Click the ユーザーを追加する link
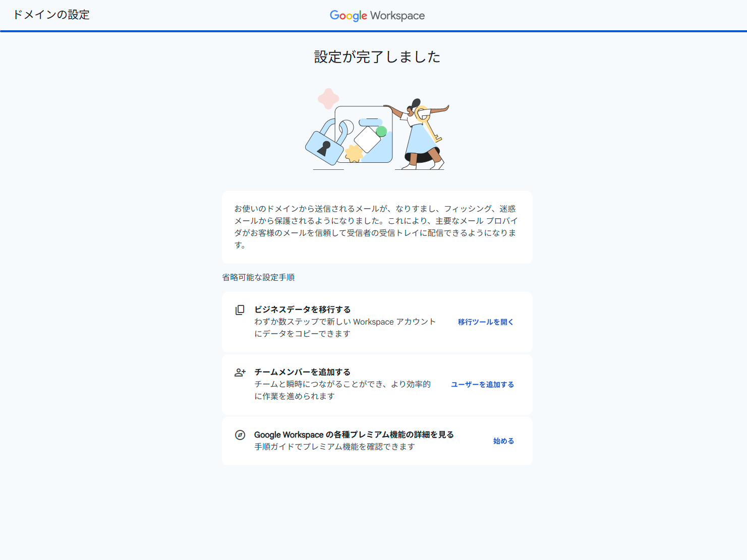Image resolution: width=747 pixels, height=560 pixels. [x=482, y=385]
